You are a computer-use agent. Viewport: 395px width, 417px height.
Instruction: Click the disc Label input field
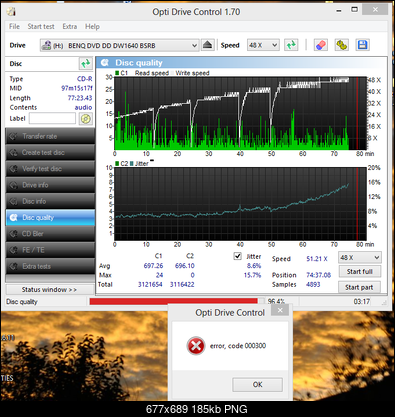tap(52, 118)
